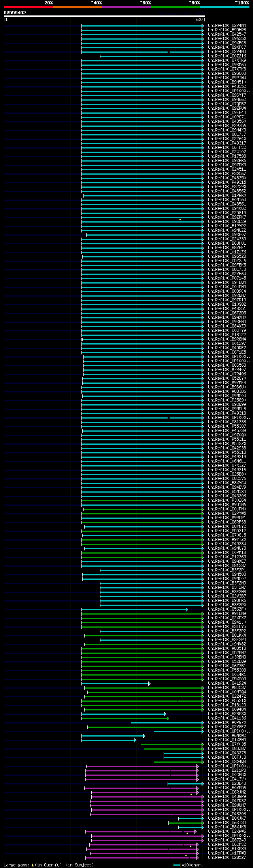The width and height of the screenshot is (253, 868).
Task: Open hit UniRef100_Q42547
Action: (x=227, y=34)
